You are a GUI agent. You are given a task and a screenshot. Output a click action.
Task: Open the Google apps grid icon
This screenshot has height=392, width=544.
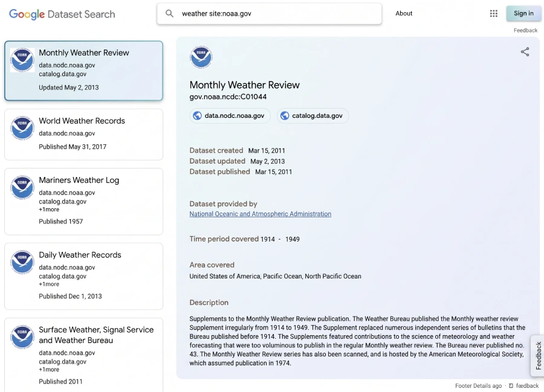click(x=494, y=13)
